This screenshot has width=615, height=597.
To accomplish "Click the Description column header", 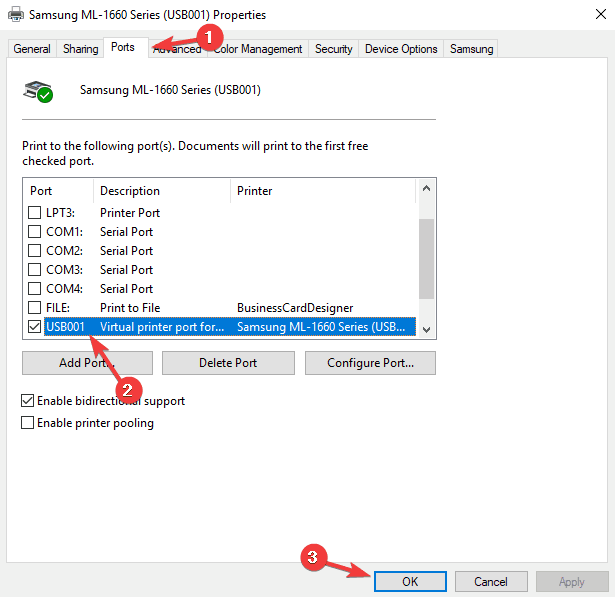I will pos(162,191).
